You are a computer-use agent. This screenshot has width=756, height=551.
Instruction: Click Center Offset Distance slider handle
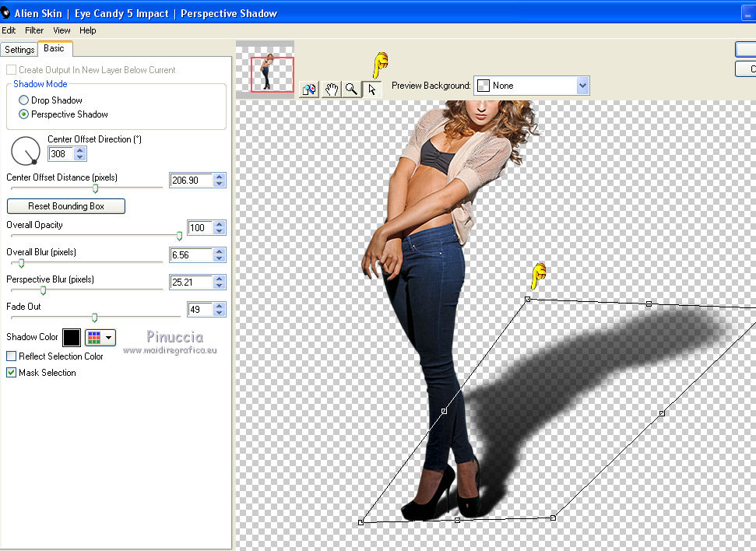(96, 188)
